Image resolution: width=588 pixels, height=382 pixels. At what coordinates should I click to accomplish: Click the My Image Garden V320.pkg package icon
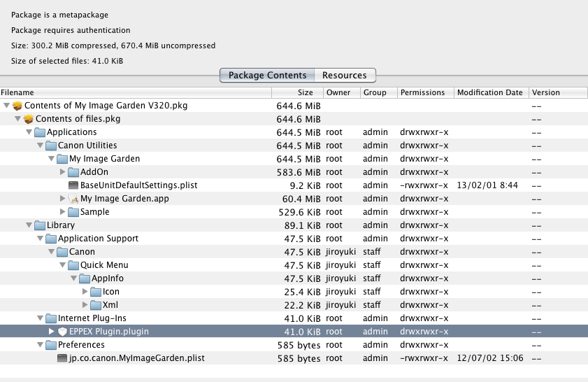tap(17, 106)
